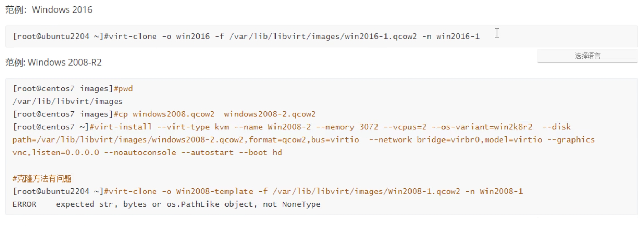Open the 选择语言 language selector

pyautogui.click(x=587, y=56)
